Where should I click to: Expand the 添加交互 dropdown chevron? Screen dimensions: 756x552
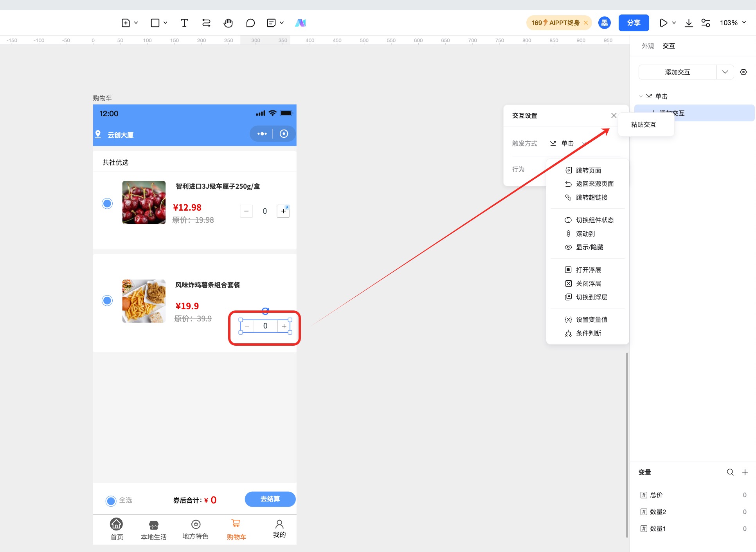click(725, 72)
